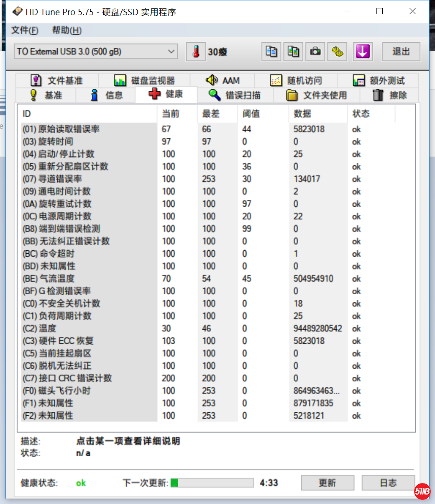Open the drive selection dropdown
Screen dimensions: 435x504
[96, 52]
